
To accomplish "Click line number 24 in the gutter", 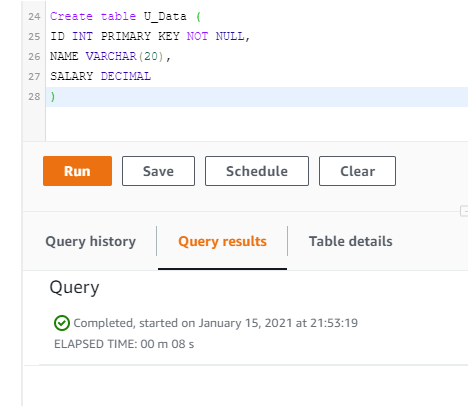I will (34, 17).
